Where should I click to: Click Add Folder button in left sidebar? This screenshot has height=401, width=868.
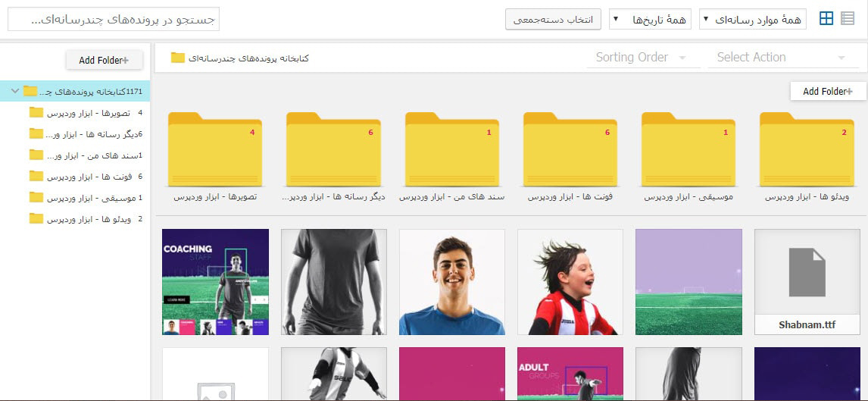click(104, 61)
